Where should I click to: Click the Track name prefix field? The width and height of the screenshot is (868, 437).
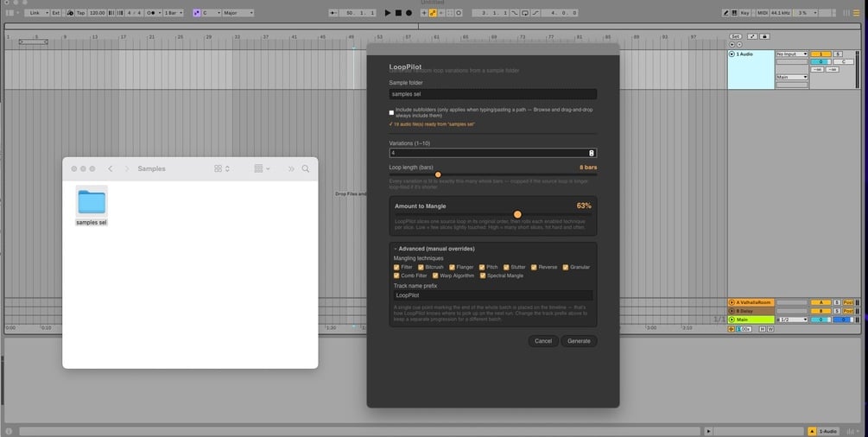click(x=492, y=295)
